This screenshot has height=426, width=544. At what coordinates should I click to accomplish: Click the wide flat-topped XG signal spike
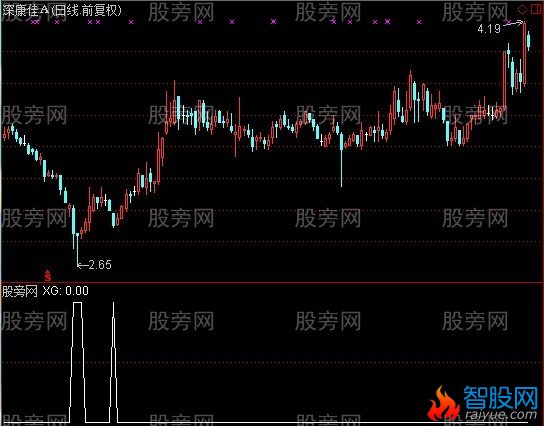pos(78,362)
